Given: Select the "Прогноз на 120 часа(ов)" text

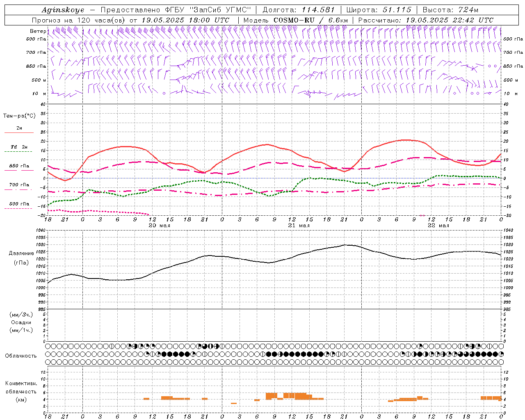Looking at the screenshot, I should [79, 20].
